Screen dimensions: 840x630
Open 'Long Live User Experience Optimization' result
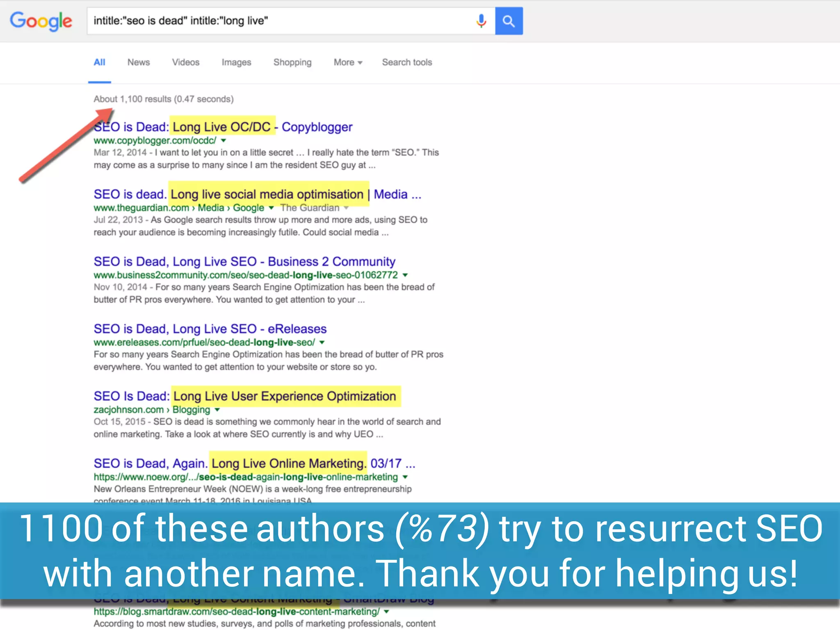(x=245, y=396)
